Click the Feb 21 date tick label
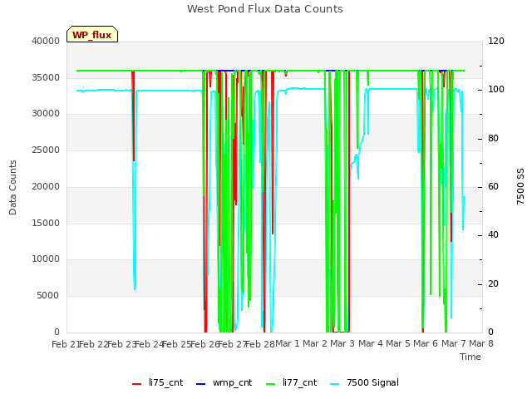Screen dimensions: 532x399 65,344
